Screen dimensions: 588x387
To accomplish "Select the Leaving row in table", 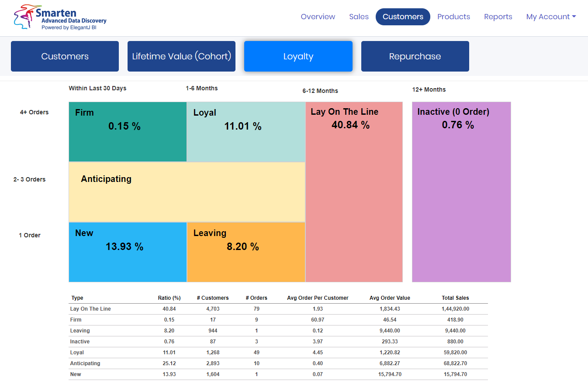I will 278,331.
